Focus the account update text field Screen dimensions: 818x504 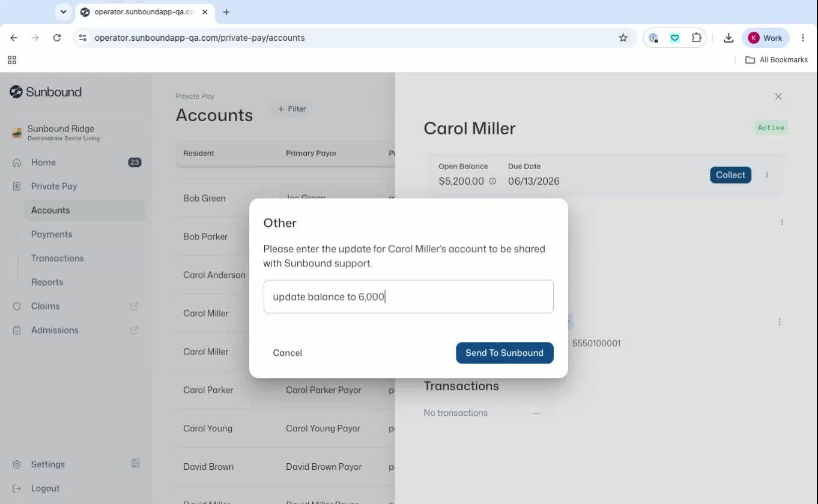pos(408,296)
